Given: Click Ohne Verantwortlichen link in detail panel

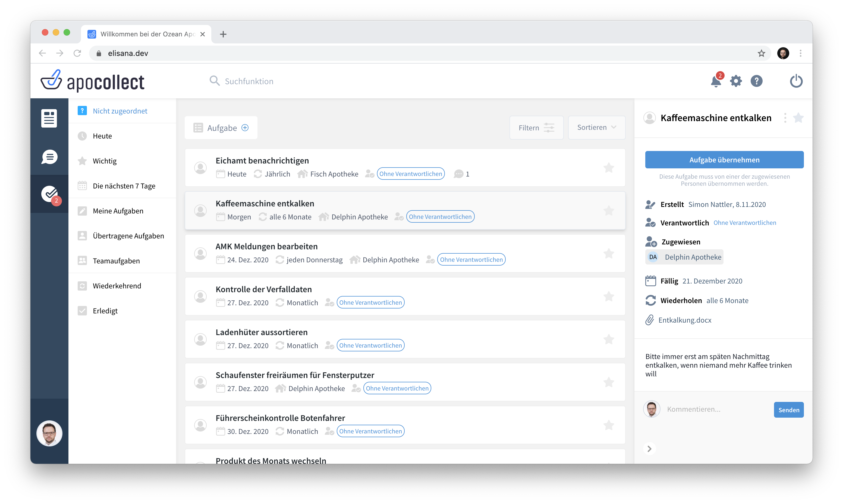Looking at the screenshot, I should coord(744,223).
